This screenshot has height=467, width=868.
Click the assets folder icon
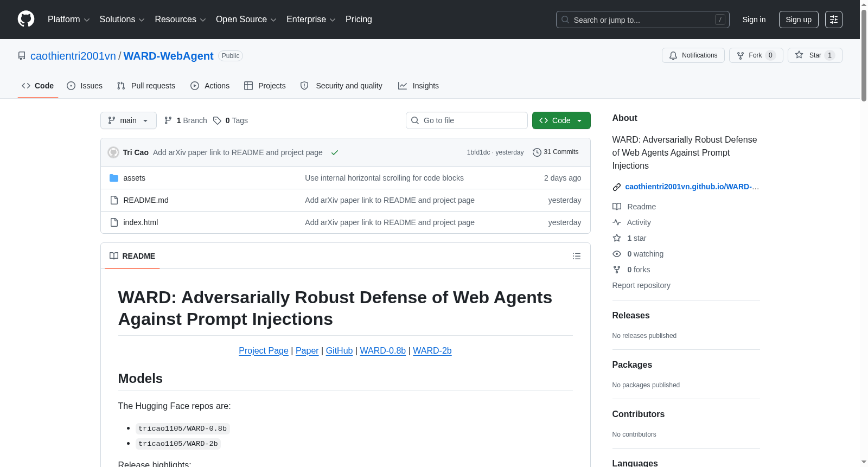(114, 178)
